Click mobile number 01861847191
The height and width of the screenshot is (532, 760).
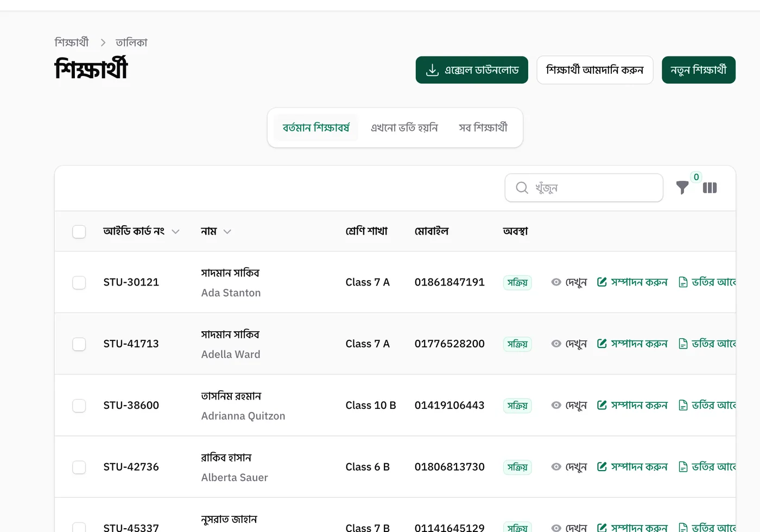pos(449,282)
